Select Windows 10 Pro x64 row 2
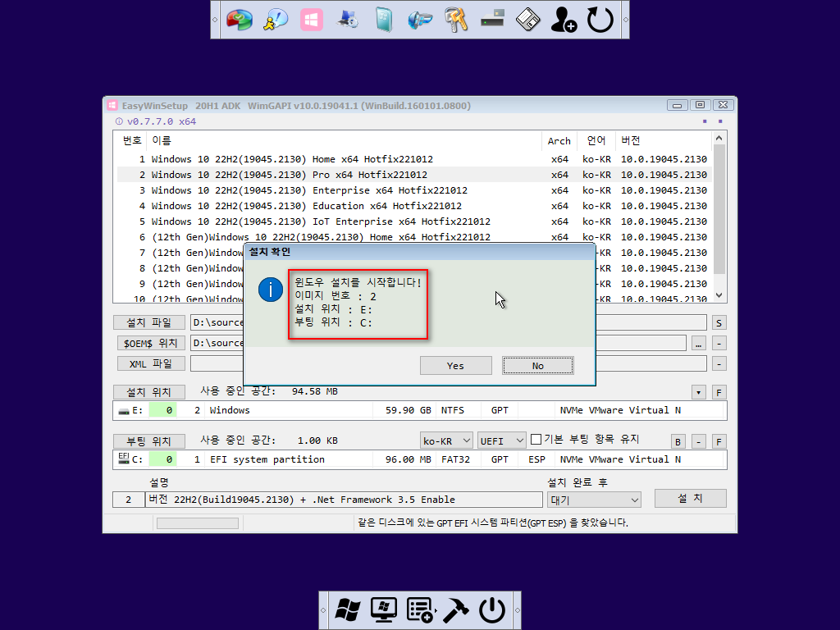840x630 pixels. point(414,175)
